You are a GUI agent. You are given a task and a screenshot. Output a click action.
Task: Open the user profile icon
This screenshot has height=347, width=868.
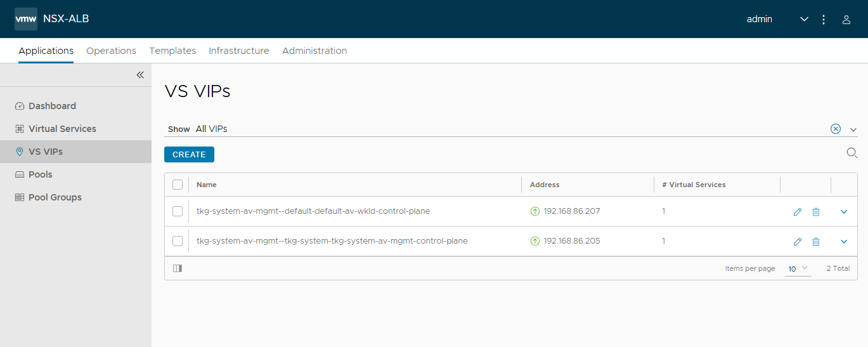[846, 20]
